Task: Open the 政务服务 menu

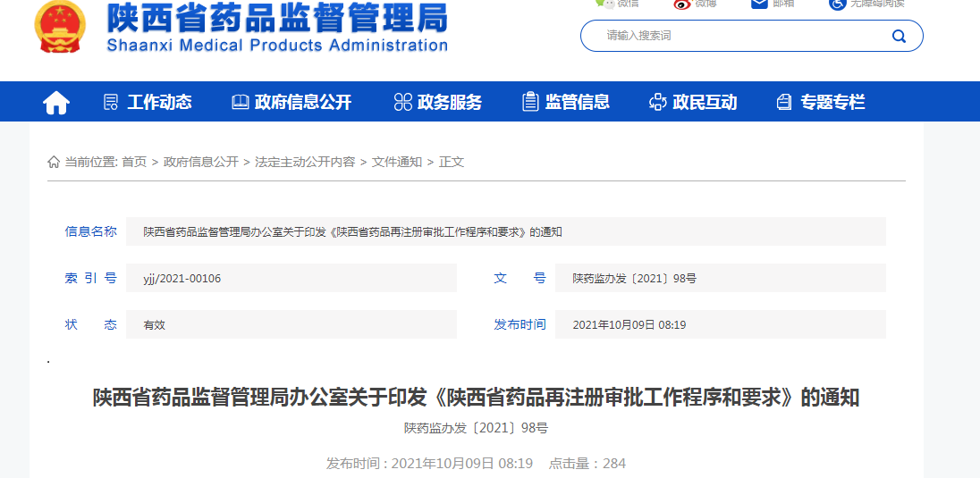Action: 450,102
